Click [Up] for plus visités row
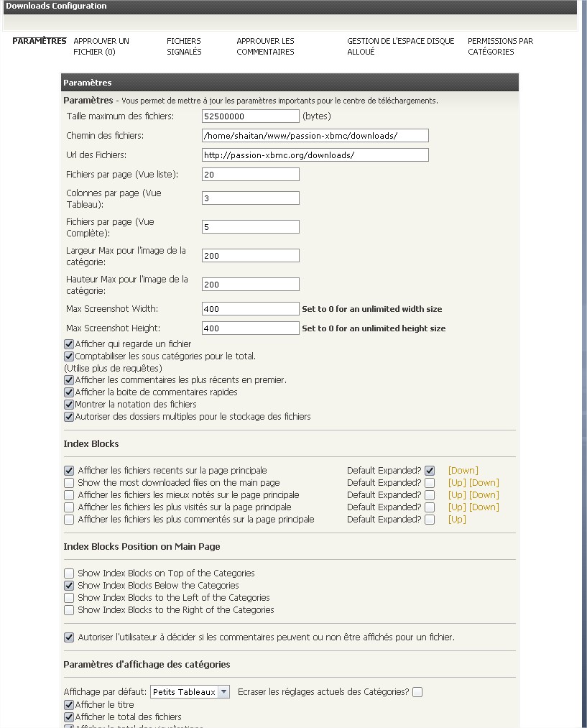Viewport: 587px width, 728px height. (x=457, y=507)
